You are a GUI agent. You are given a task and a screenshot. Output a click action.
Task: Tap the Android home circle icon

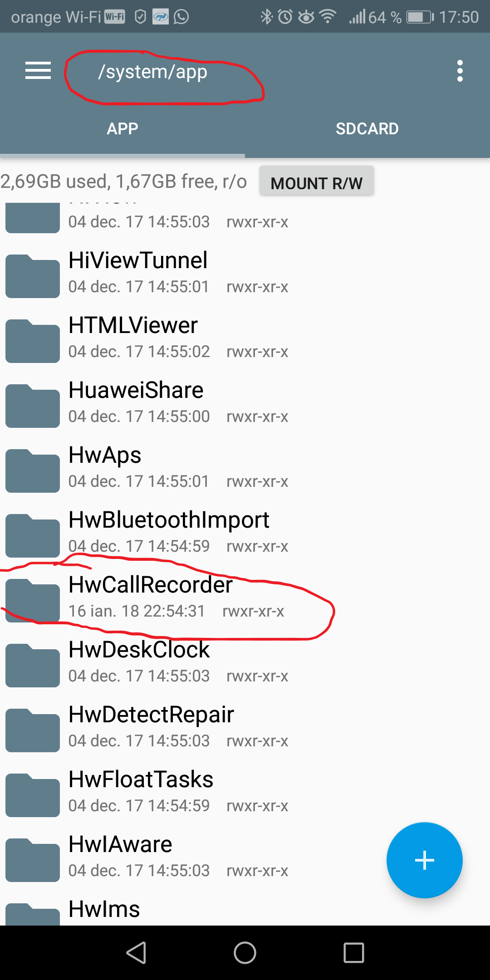pyautogui.click(x=245, y=952)
